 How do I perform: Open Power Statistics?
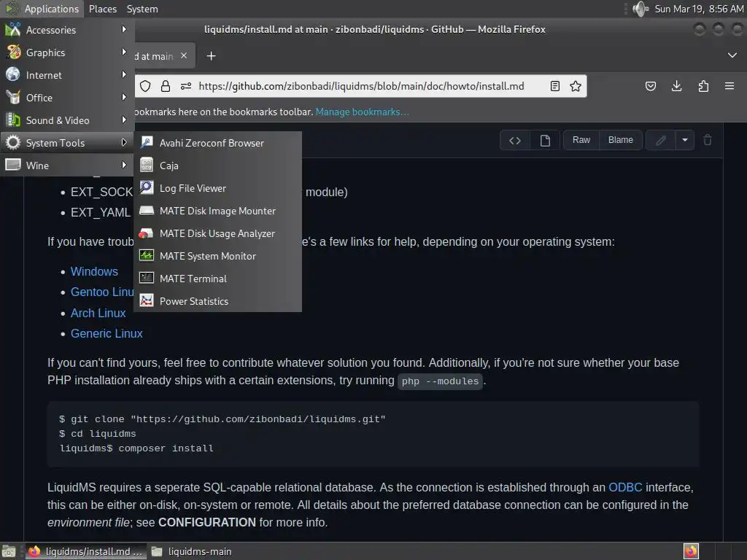pos(217,301)
